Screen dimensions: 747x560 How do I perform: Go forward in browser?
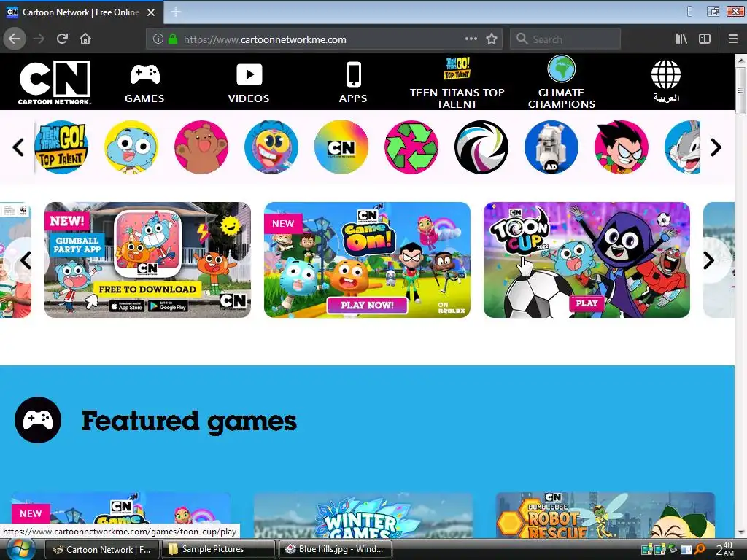click(39, 39)
